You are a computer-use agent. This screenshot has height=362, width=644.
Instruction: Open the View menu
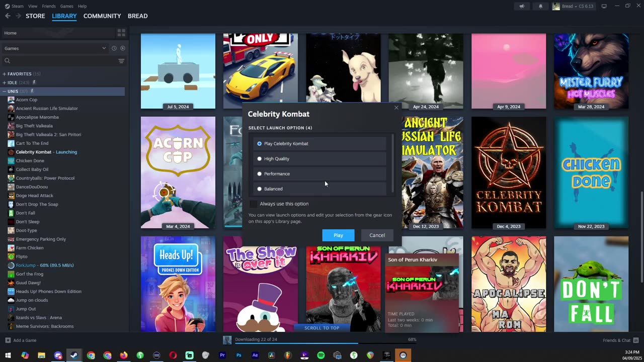coord(33,6)
